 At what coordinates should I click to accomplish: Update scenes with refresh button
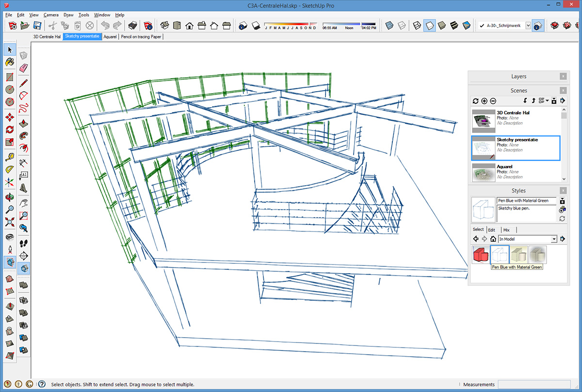[475, 101]
